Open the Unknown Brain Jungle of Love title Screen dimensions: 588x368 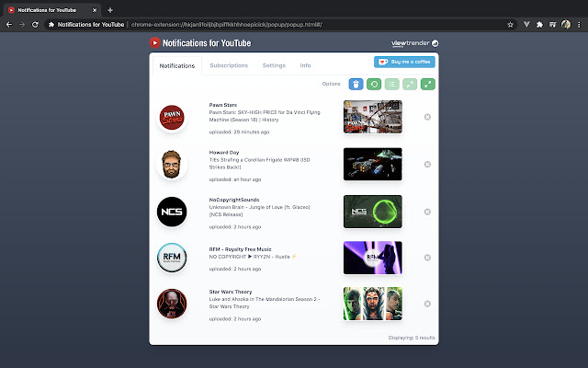click(259, 211)
